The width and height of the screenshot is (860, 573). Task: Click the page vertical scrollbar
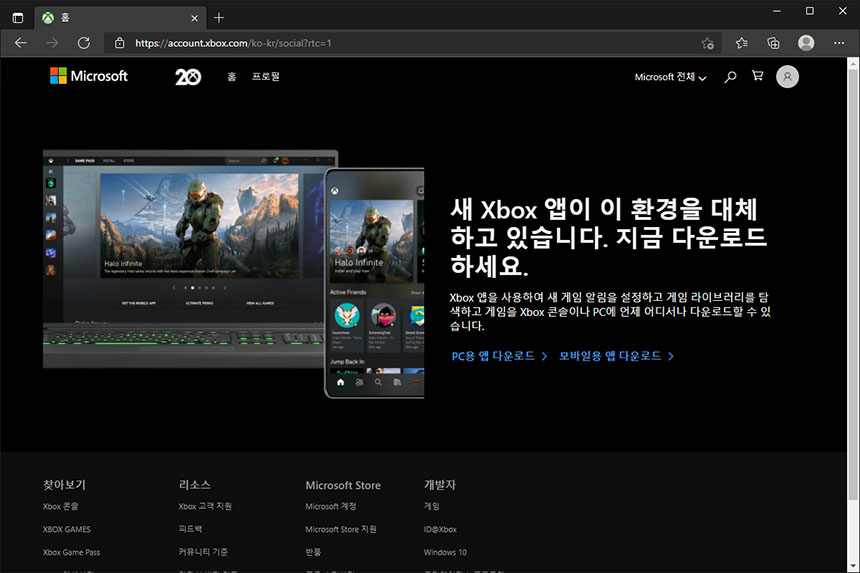tap(853, 285)
